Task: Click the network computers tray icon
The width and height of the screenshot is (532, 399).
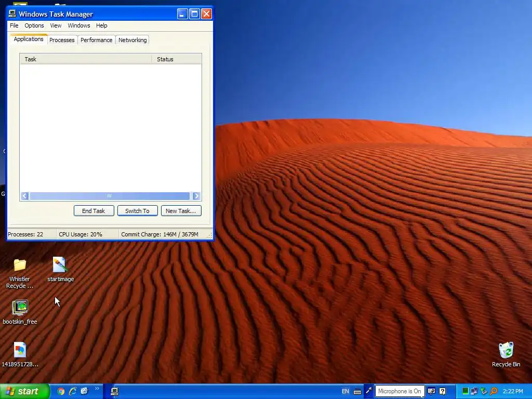Action: (x=474, y=391)
